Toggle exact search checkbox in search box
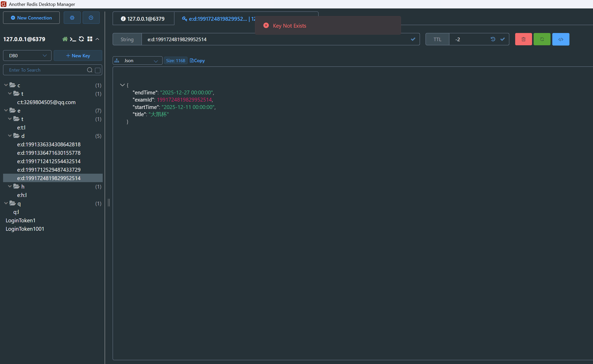Screen dimensions: 593x364 pyautogui.click(x=98, y=70)
